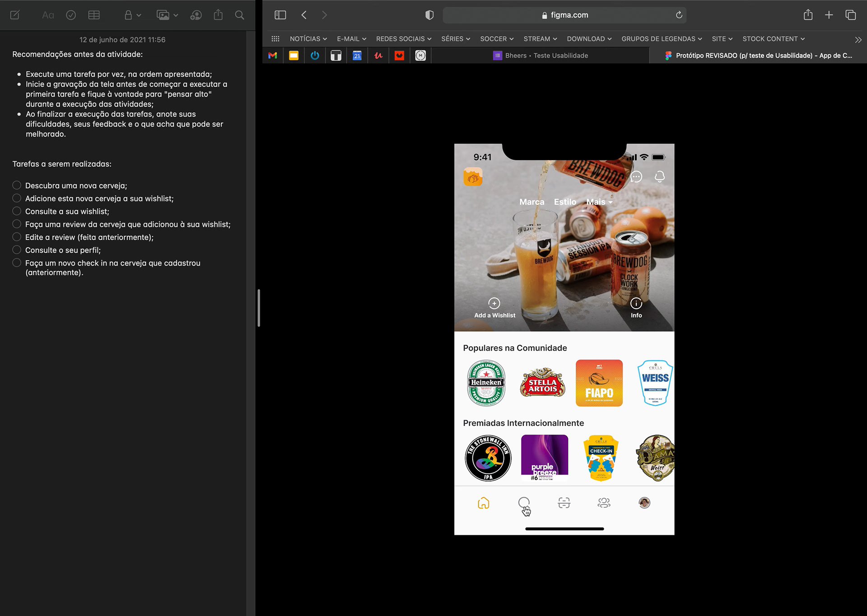Open Stonewall Inn IPA thumbnail
867x616 pixels.
488,458
